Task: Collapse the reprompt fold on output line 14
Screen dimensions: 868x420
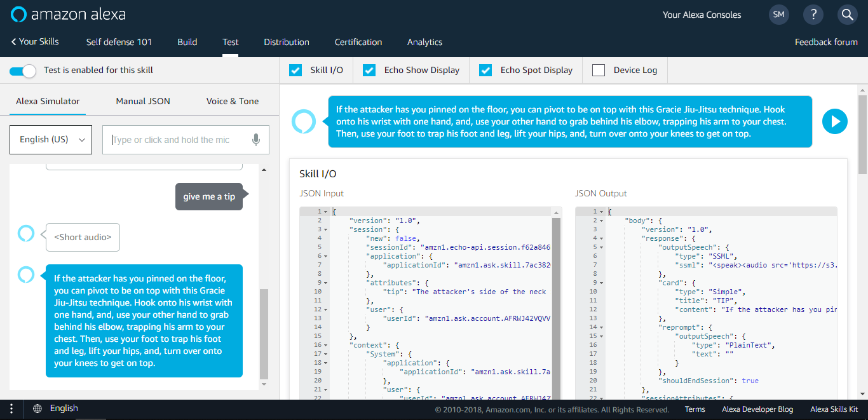Action: point(601,327)
